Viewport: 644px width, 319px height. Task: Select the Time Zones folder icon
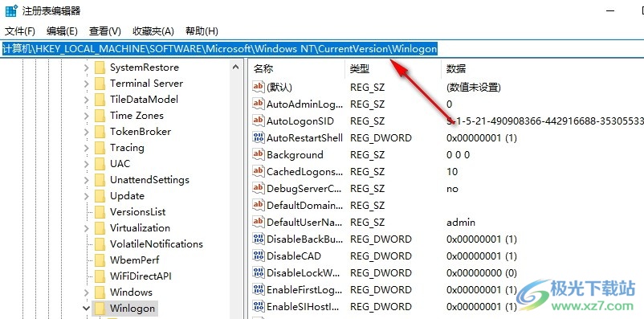[x=100, y=116]
